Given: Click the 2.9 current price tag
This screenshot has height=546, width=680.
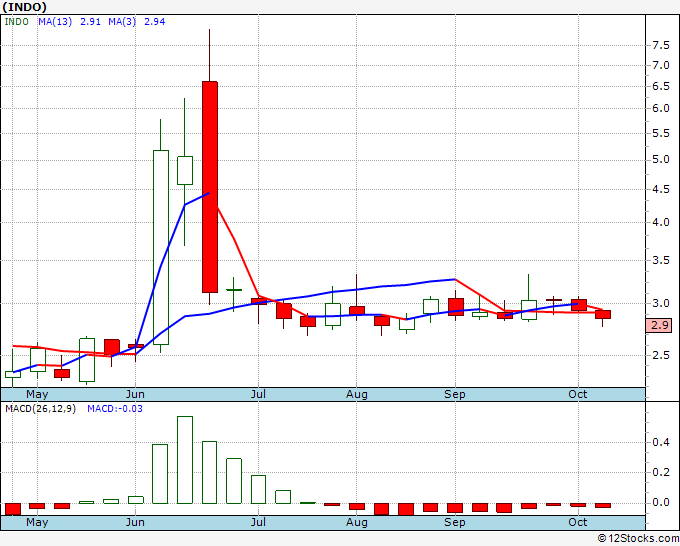Looking at the screenshot, I should 659,325.
